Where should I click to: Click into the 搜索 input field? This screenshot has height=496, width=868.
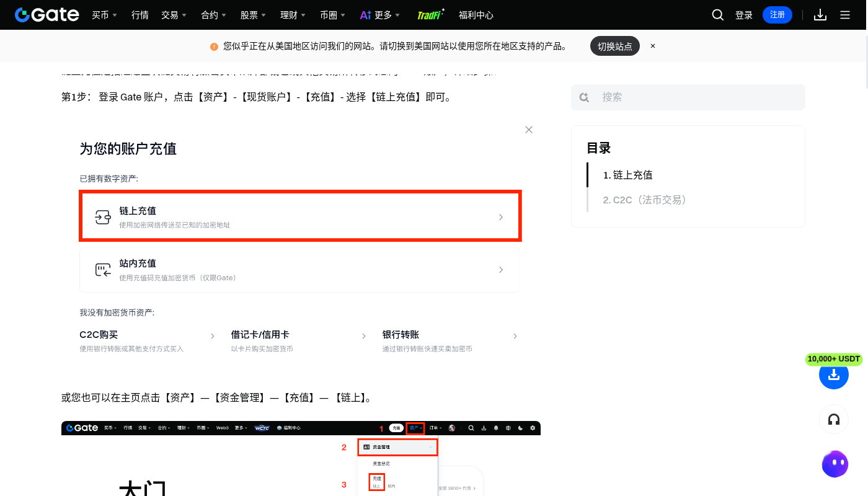click(x=688, y=97)
